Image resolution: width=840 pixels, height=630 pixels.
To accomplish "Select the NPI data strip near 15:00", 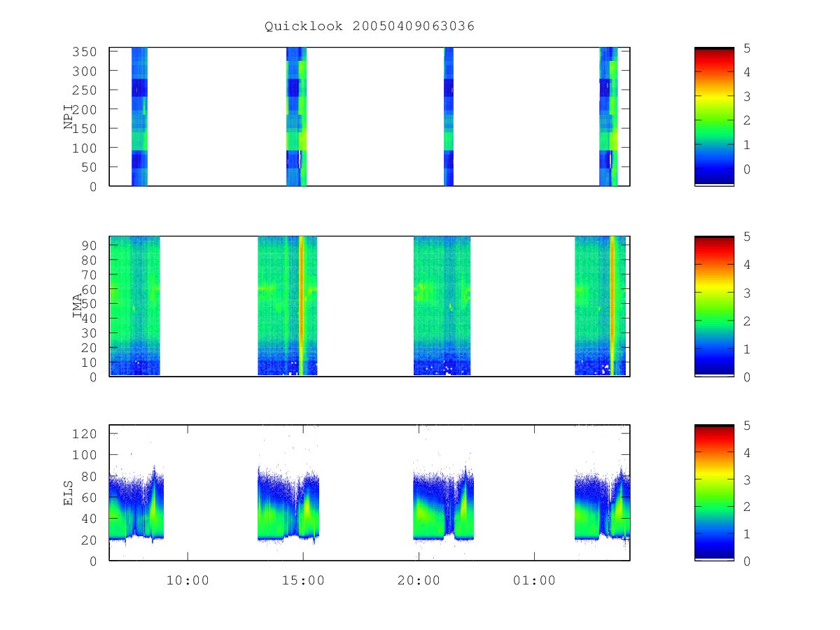I will [296, 117].
